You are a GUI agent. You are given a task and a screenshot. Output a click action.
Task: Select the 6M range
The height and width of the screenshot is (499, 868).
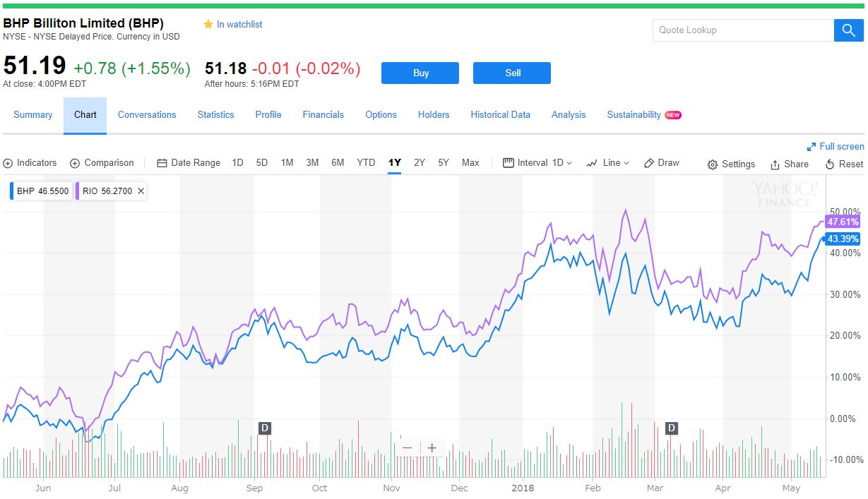[x=338, y=163]
